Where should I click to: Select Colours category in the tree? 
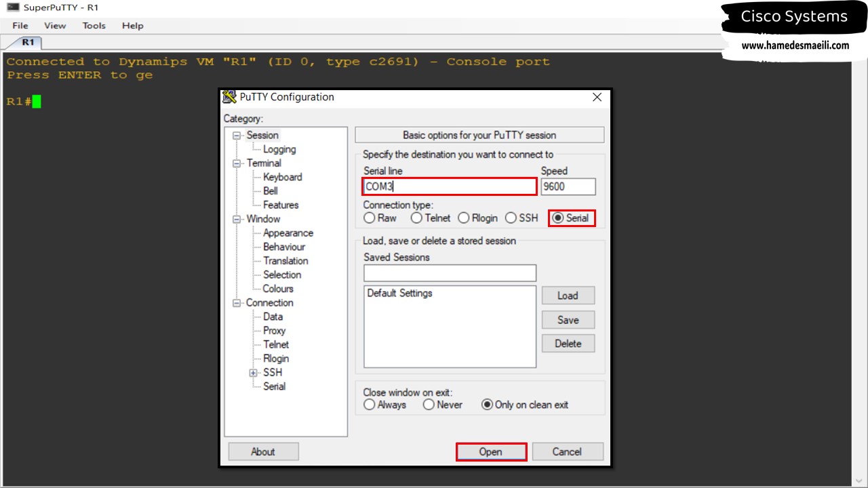[278, 289]
